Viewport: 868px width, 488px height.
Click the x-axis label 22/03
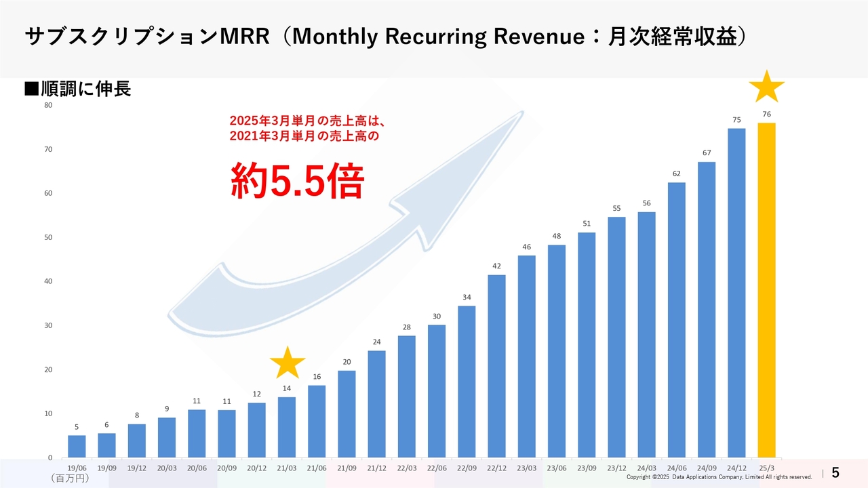[x=407, y=467]
